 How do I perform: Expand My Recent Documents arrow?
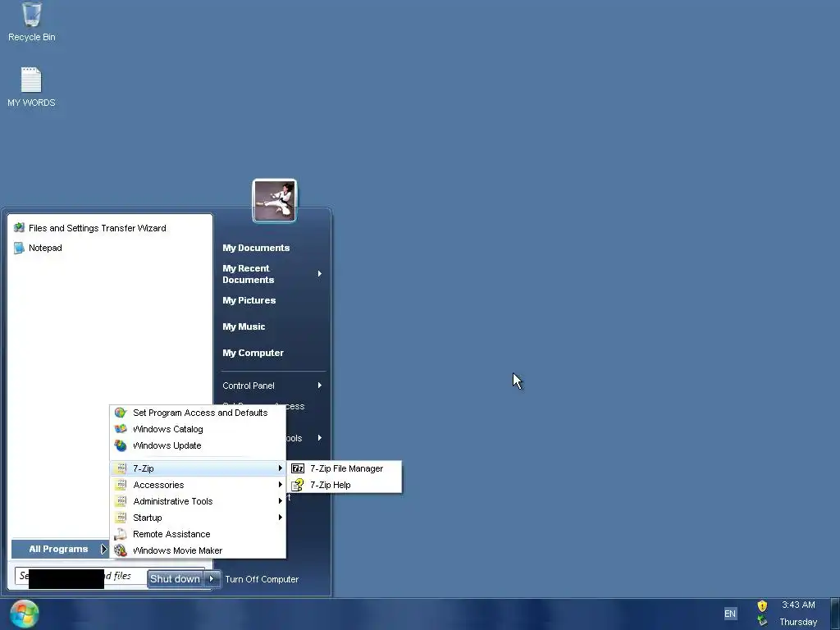320,274
